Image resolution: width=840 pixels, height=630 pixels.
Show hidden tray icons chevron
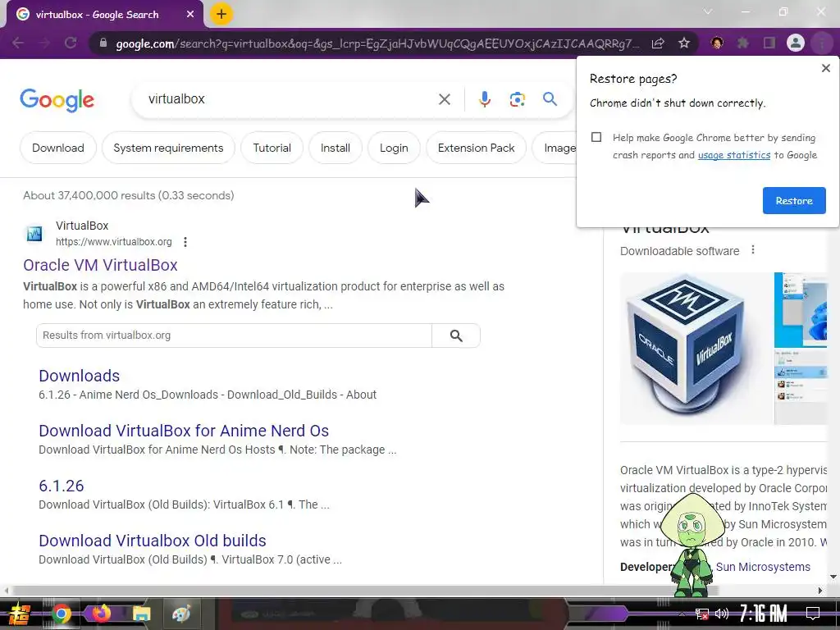682,614
